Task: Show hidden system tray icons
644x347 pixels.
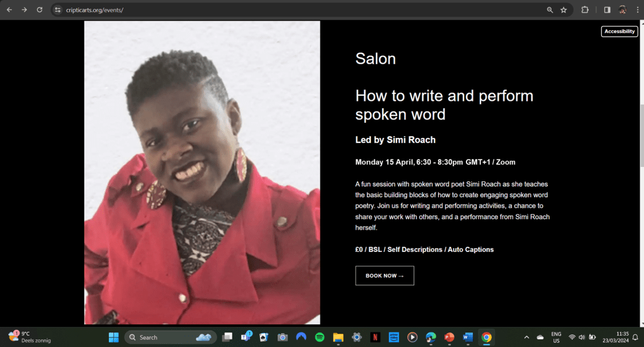Action: [x=526, y=337]
